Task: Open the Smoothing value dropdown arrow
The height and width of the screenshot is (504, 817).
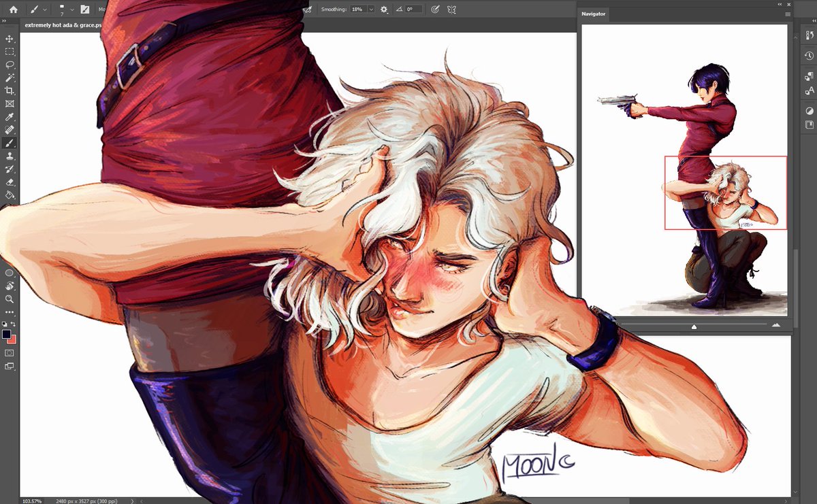Action: (x=371, y=10)
